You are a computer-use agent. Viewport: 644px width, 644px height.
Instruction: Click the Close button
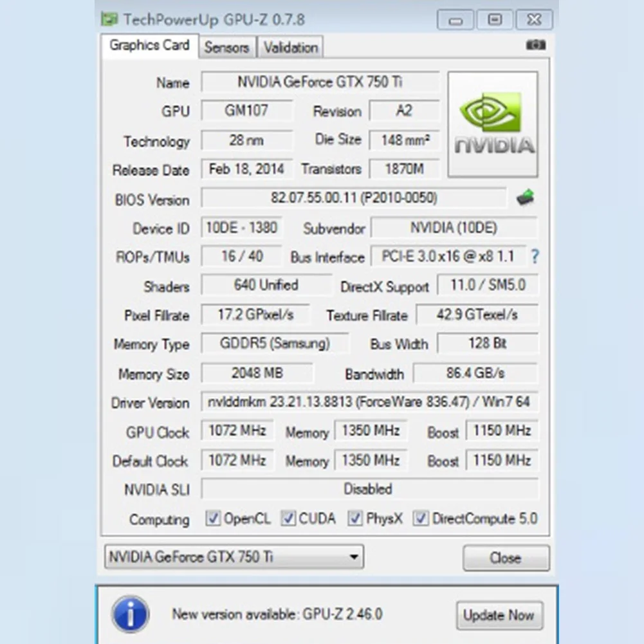(506, 558)
